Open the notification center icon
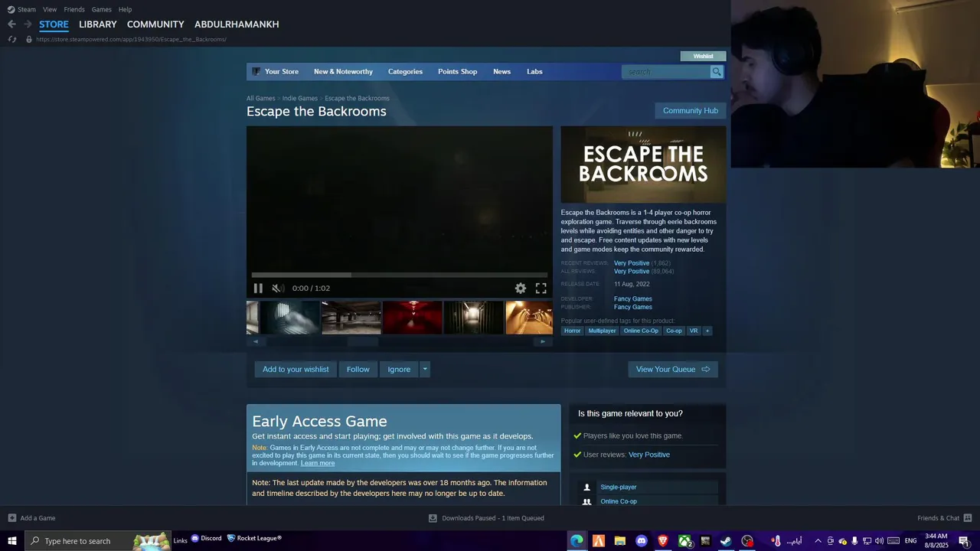The image size is (980, 551). tap(964, 541)
